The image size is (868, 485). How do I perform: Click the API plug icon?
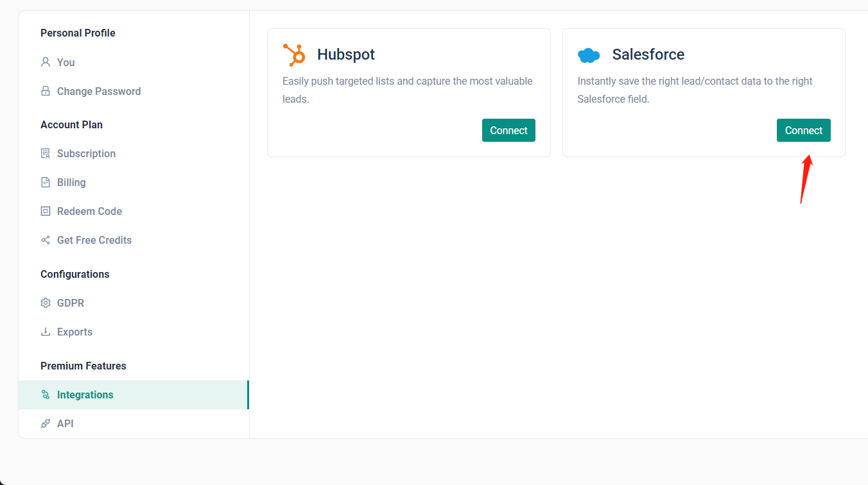pos(46,423)
